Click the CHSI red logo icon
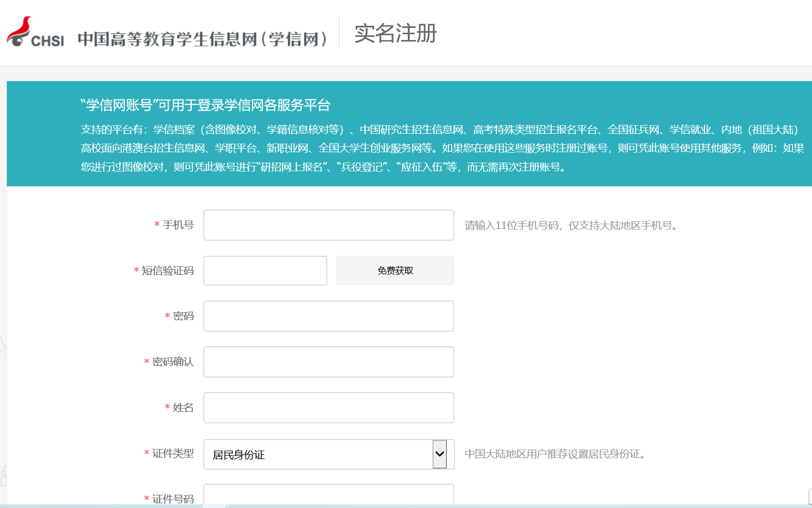 tap(20, 32)
